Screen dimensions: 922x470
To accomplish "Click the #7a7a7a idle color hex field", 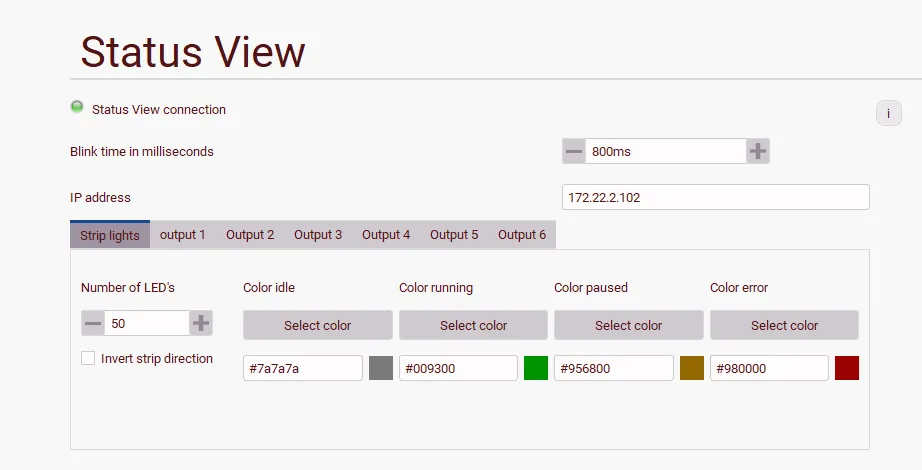I will pyautogui.click(x=303, y=368).
